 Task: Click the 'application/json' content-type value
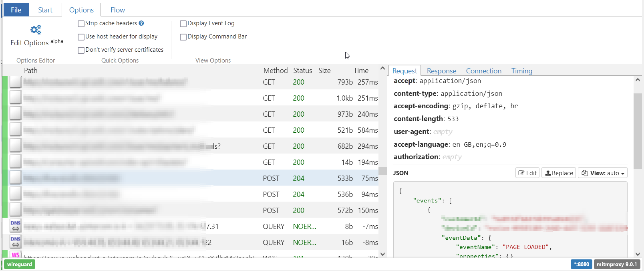click(471, 93)
